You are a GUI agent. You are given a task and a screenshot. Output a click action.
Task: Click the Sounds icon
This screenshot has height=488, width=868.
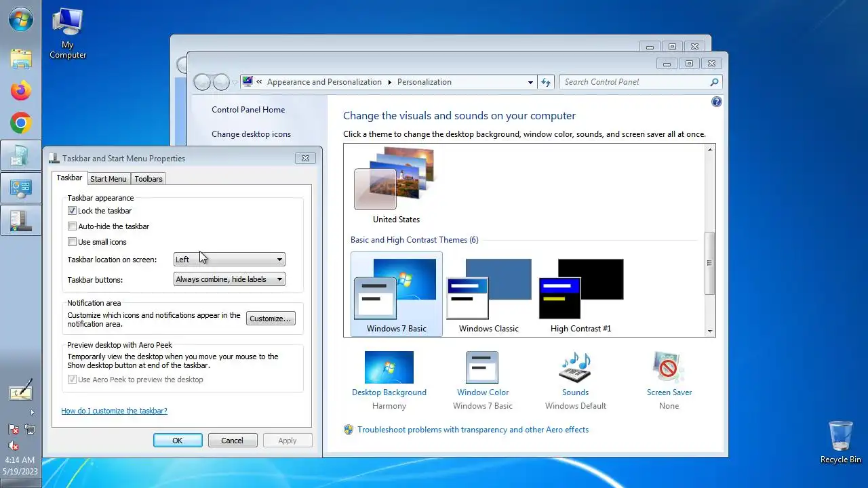(575, 367)
